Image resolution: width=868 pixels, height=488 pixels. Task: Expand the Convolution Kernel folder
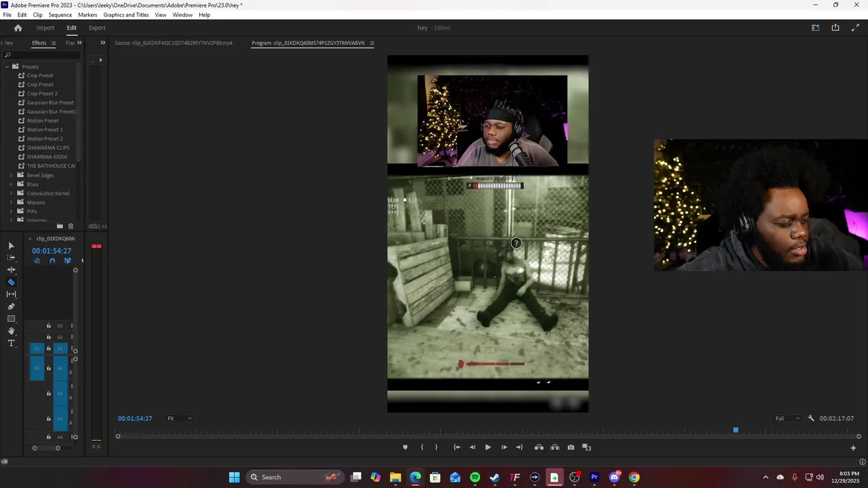click(x=11, y=193)
